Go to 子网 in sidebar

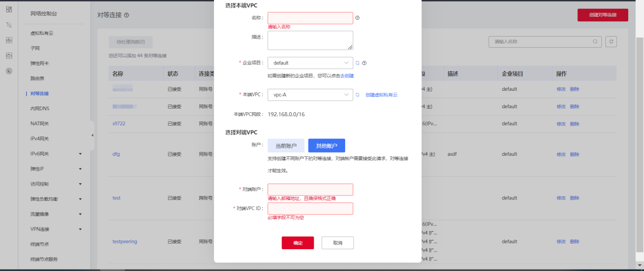tap(35, 48)
